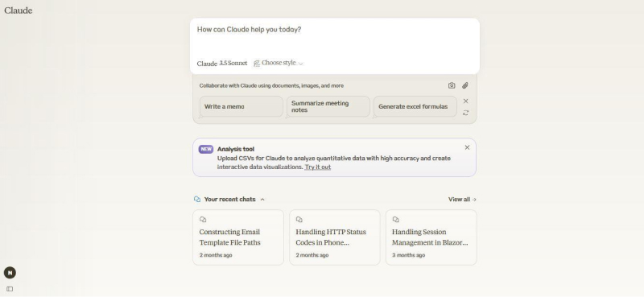
Task: Click the camera screenshot capture icon
Action: tap(452, 85)
